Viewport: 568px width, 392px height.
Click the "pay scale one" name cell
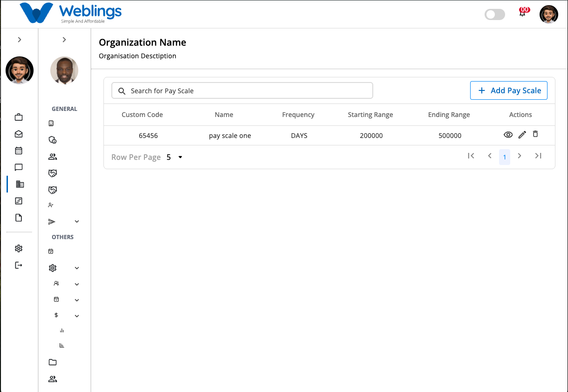click(230, 136)
